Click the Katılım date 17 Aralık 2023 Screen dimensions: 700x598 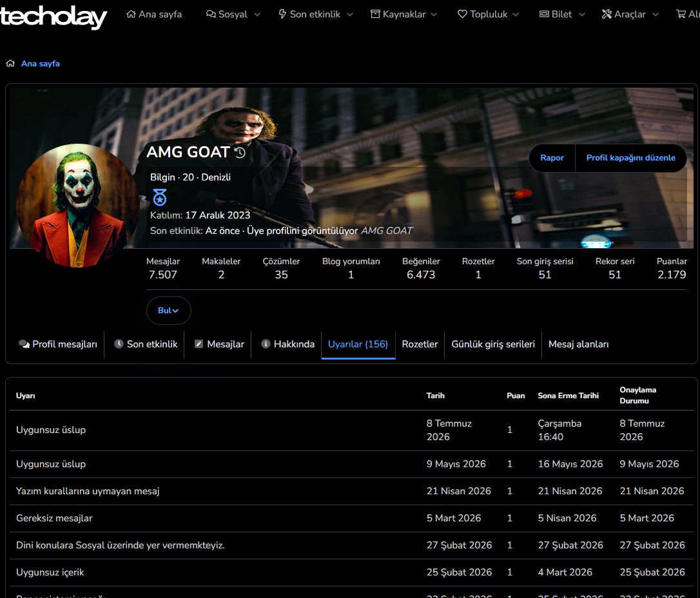(217, 215)
